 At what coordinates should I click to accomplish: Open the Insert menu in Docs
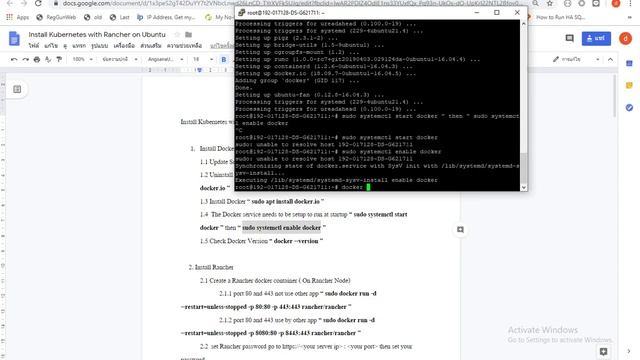point(79,46)
